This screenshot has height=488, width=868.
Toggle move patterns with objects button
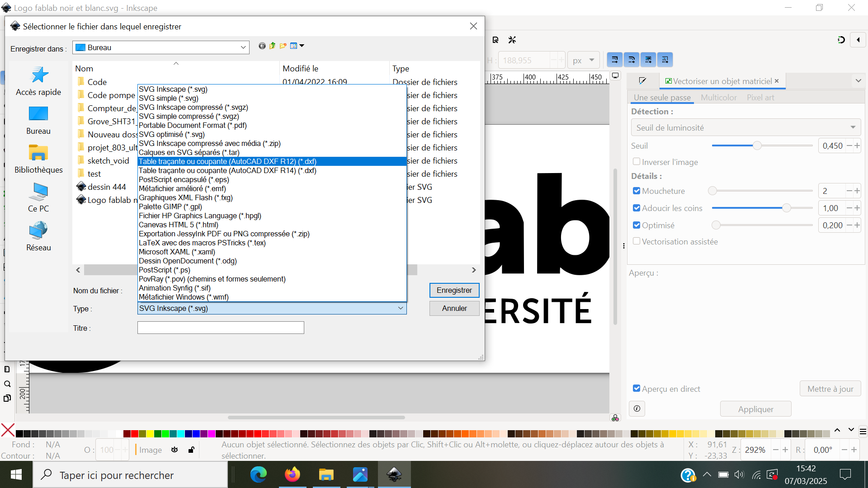(x=665, y=60)
